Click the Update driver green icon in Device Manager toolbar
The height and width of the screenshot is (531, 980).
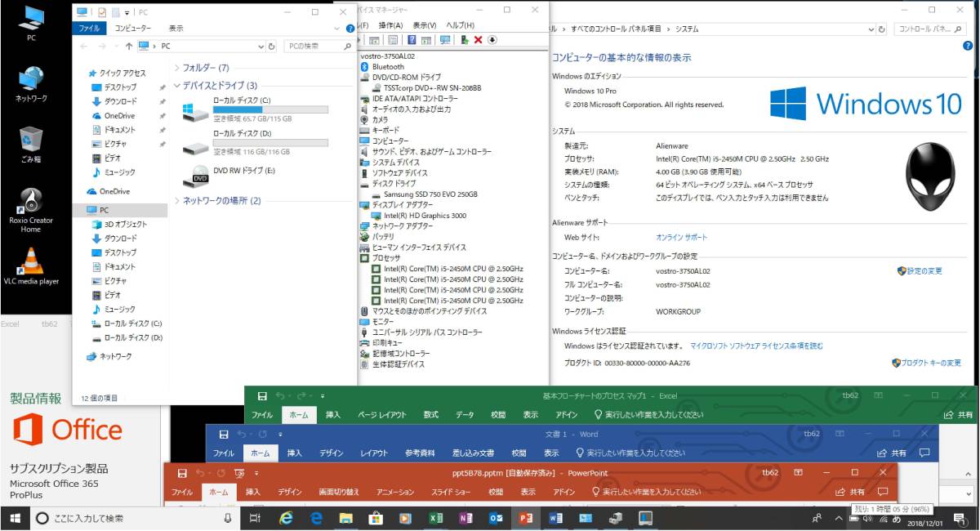465,40
